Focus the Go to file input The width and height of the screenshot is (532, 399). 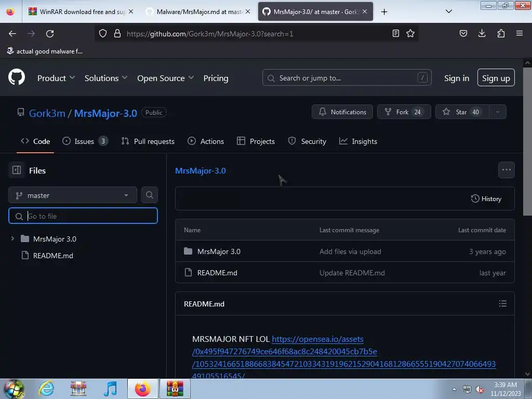(83, 216)
